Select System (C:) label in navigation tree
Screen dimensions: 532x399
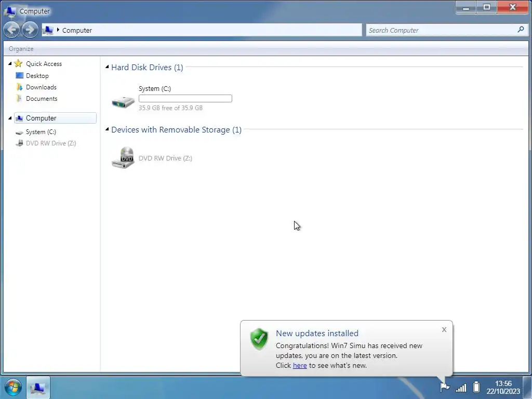(x=41, y=132)
